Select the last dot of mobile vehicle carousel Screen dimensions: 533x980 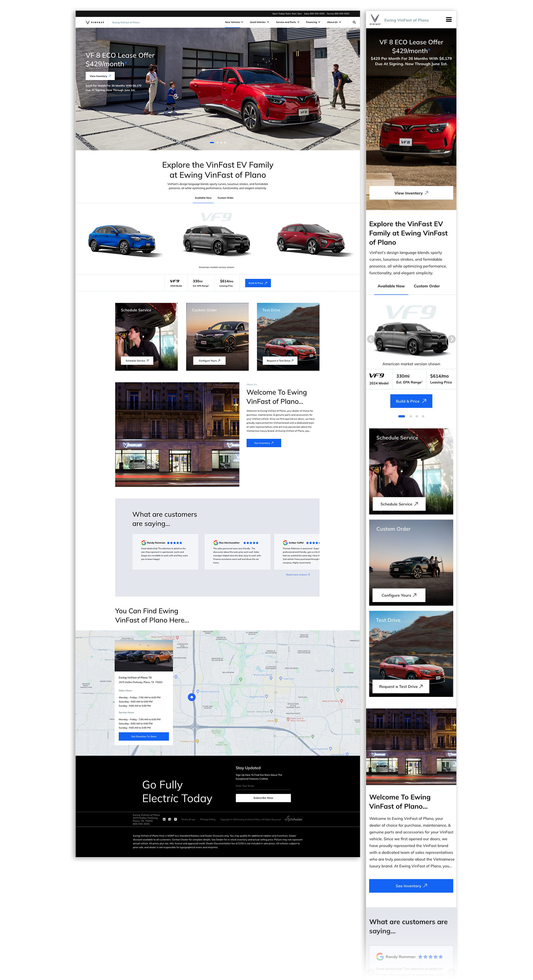[423, 416]
